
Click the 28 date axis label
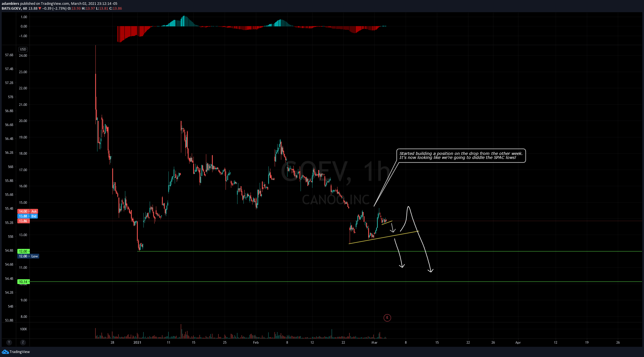point(112,343)
